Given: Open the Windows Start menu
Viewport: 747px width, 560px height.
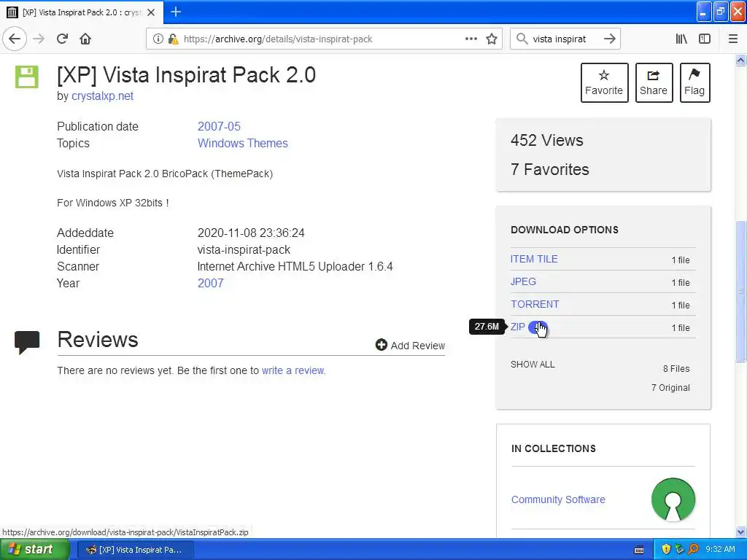Looking at the screenshot, I should tap(35, 550).
